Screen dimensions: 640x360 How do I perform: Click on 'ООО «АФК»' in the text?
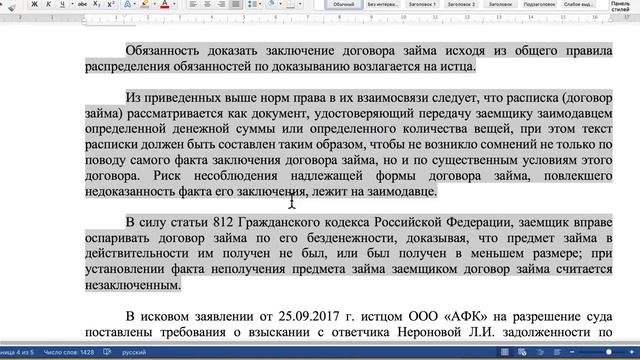[x=448, y=316]
